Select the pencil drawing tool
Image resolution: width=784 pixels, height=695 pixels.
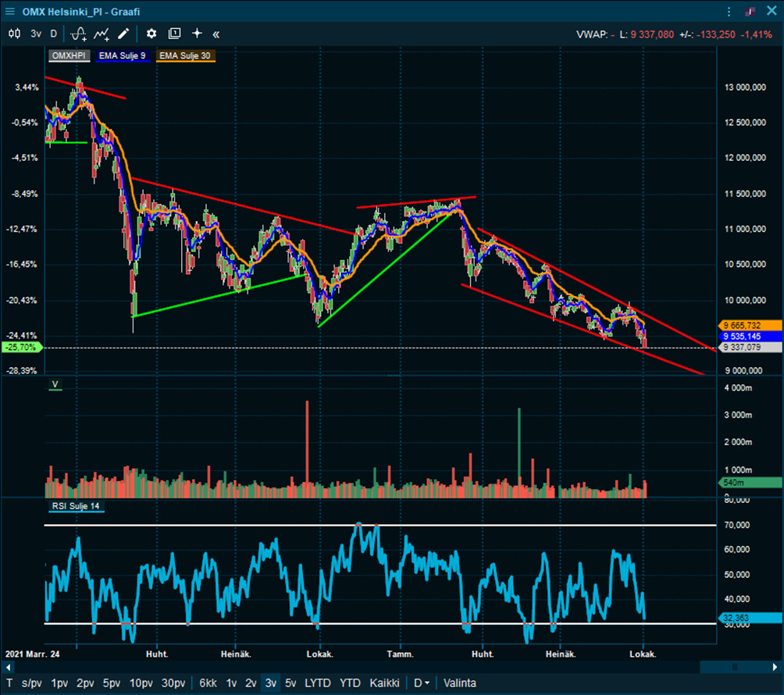(123, 34)
